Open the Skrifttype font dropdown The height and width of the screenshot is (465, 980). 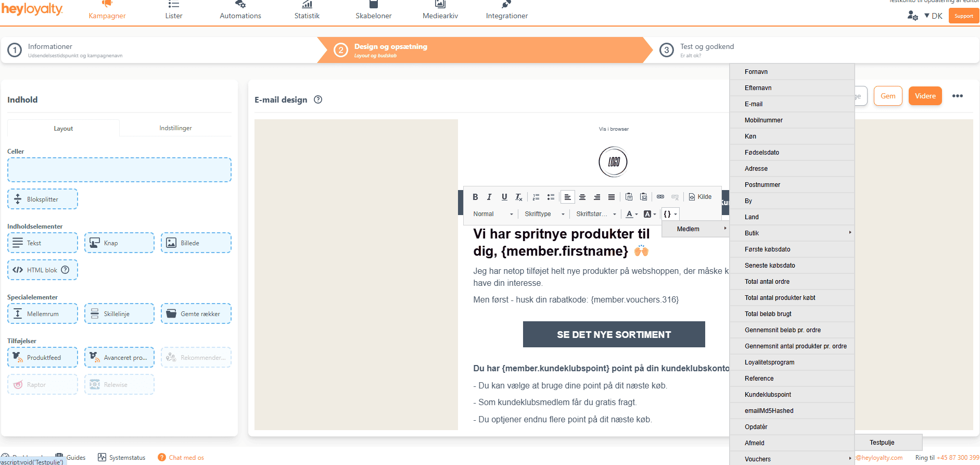coord(544,214)
